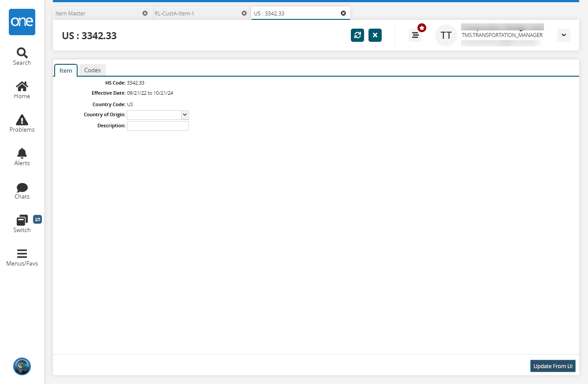Click the TMS.TRANSPORTATION_MANAGER role text
The width and height of the screenshot is (588, 384).
502,35
